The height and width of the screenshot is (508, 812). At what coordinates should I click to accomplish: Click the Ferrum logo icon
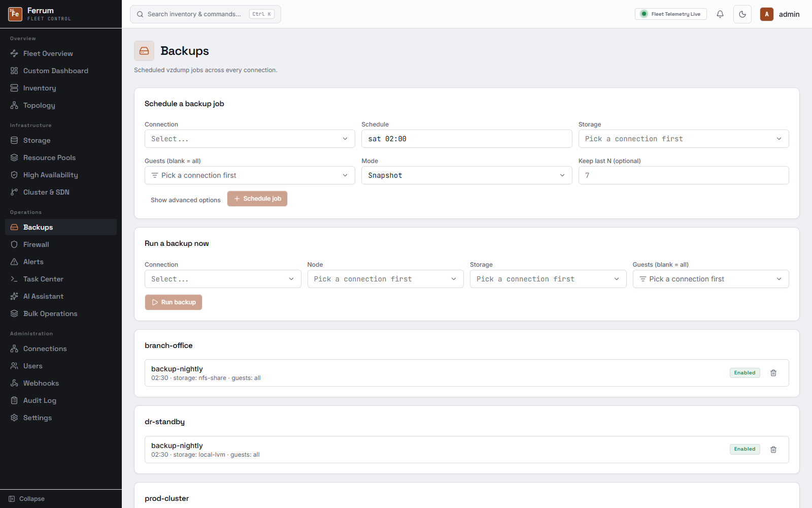15,14
